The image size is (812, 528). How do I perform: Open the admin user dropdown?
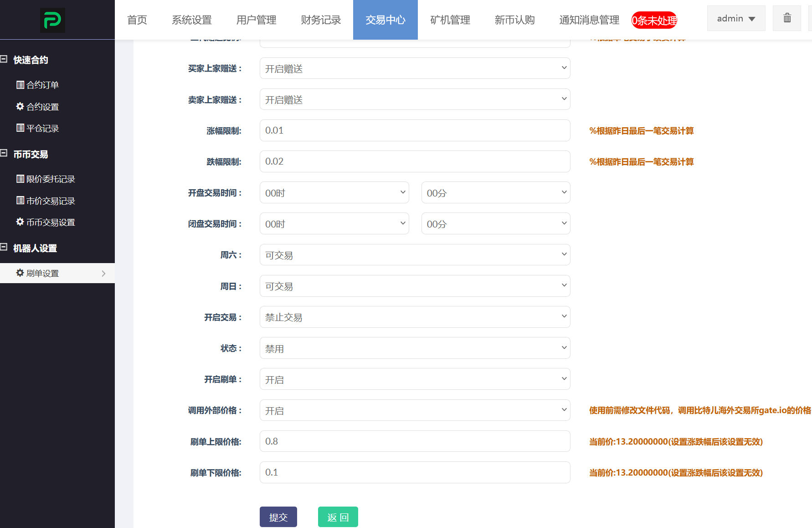tap(736, 18)
